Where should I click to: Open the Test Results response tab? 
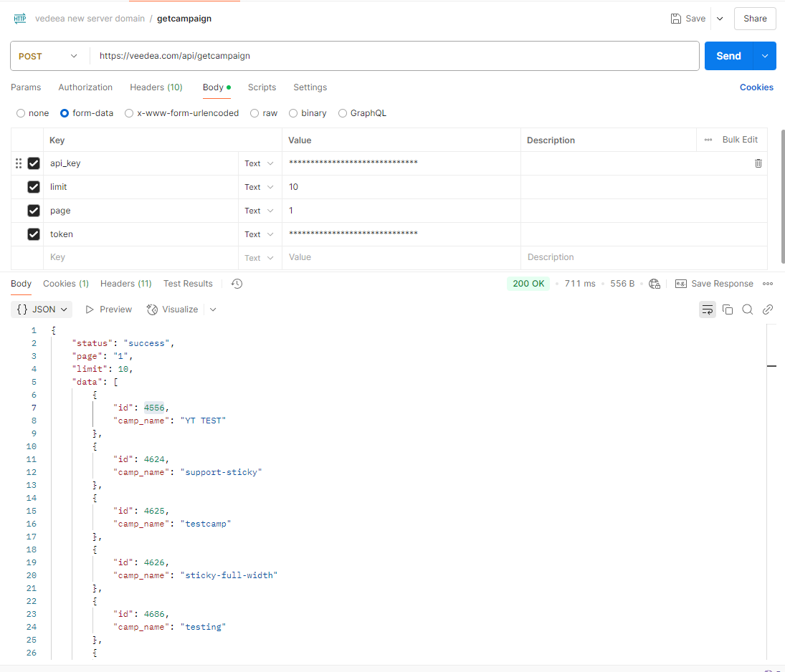pyautogui.click(x=188, y=284)
